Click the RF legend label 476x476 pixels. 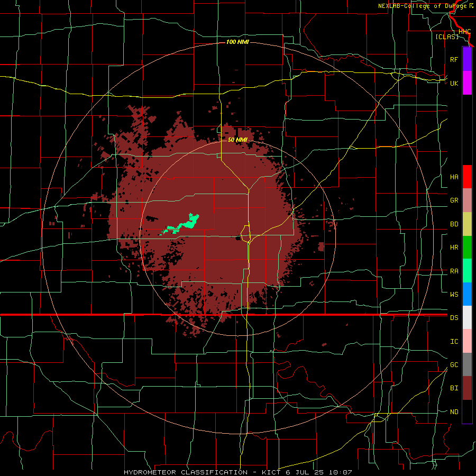pyautogui.click(x=454, y=59)
